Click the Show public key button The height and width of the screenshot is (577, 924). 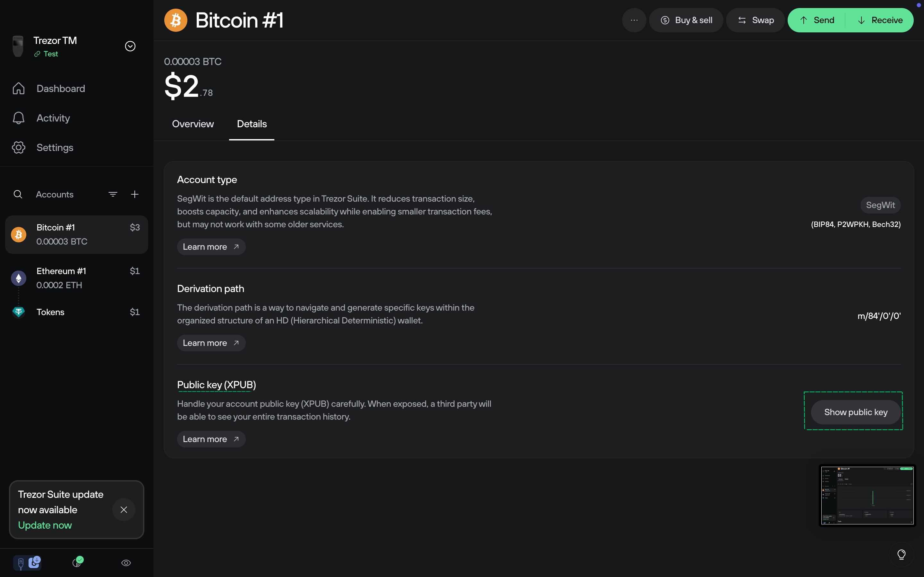855,412
